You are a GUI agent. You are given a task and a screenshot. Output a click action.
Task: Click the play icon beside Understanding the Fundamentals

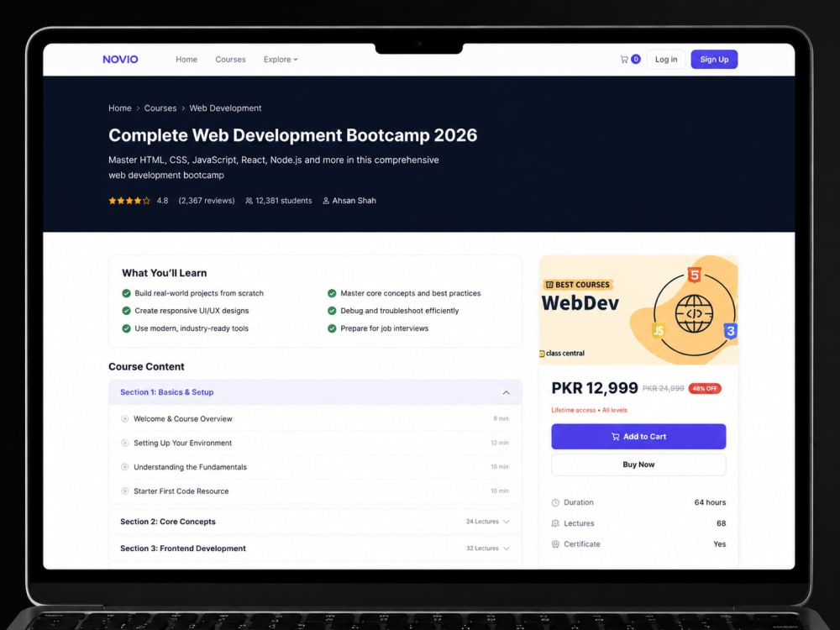tap(125, 467)
